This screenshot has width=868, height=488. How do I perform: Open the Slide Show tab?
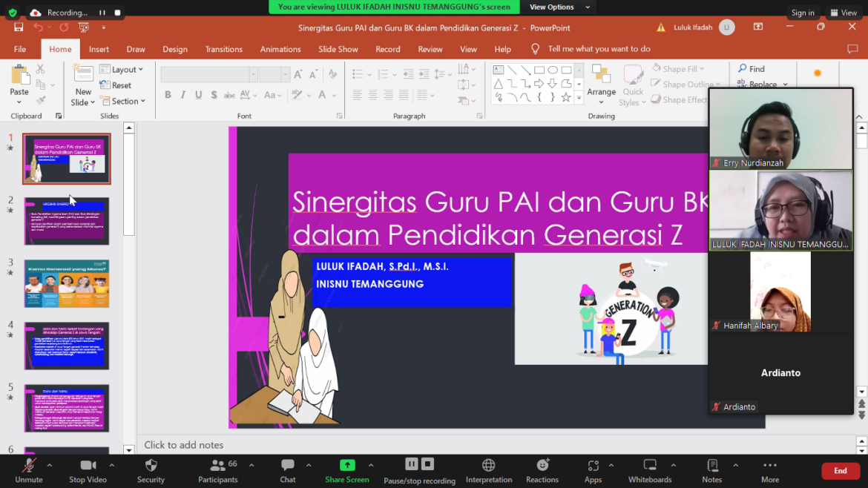click(x=338, y=49)
